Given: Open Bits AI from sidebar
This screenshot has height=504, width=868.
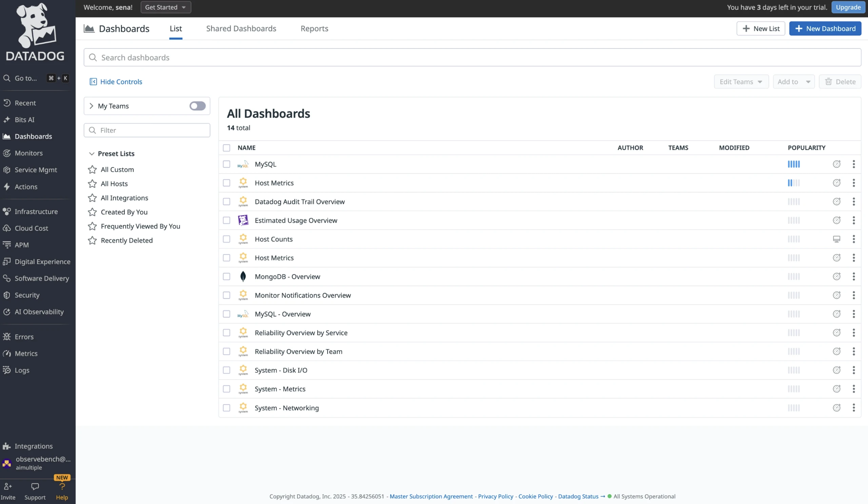Looking at the screenshot, I should (x=24, y=119).
